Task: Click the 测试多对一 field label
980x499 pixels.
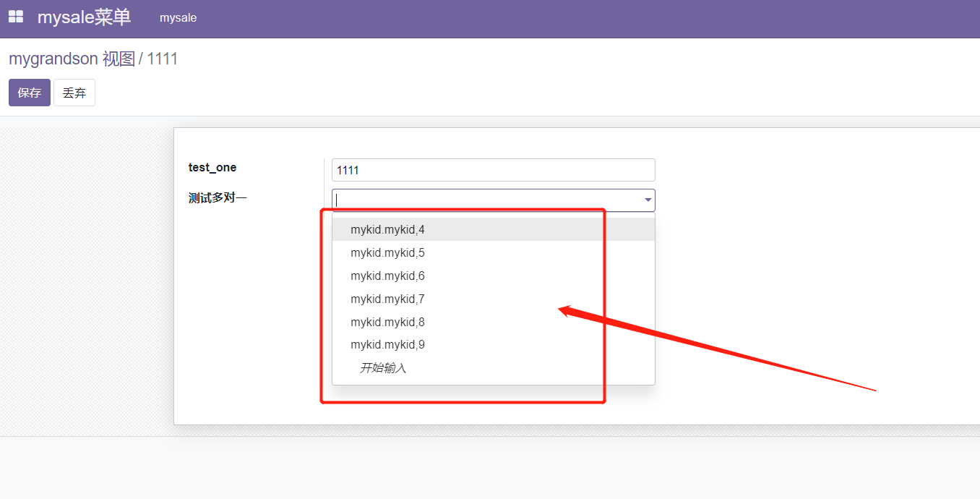Action: pos(218,197)
